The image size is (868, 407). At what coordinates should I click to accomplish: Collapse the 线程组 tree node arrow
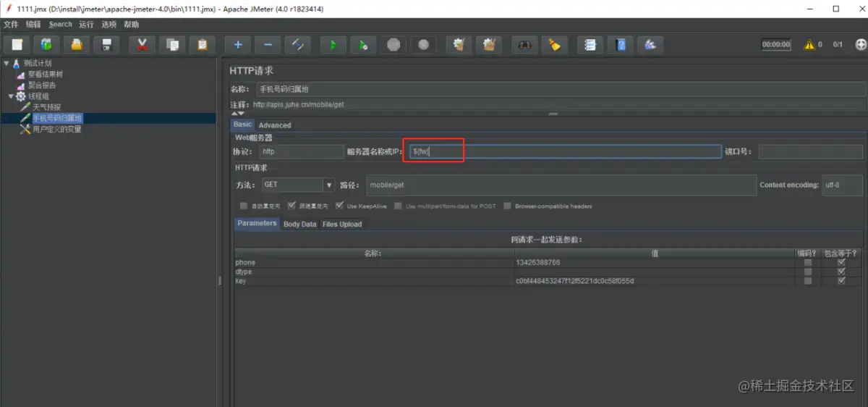(10, 96)
